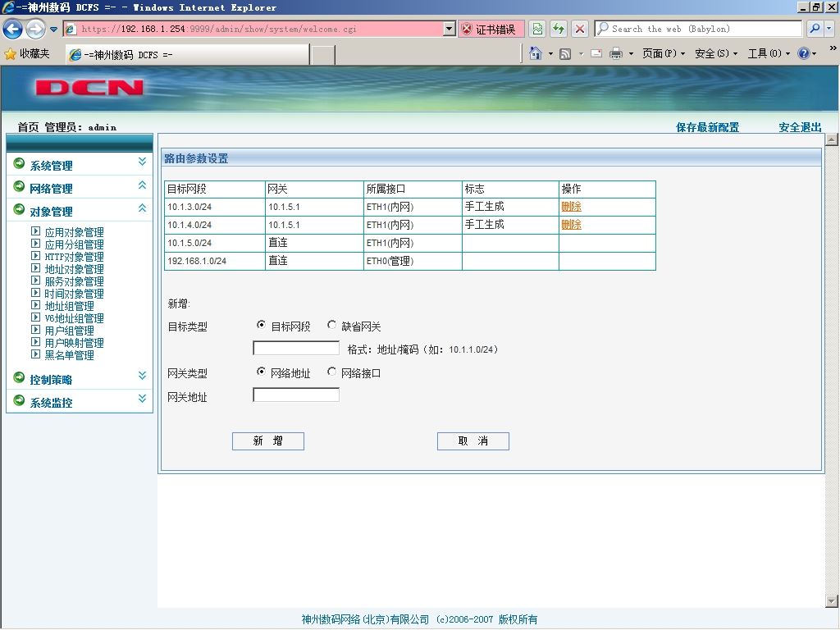Click the compatibility view icon
This screenshot has height=630, width=840.
coord(537,29)
